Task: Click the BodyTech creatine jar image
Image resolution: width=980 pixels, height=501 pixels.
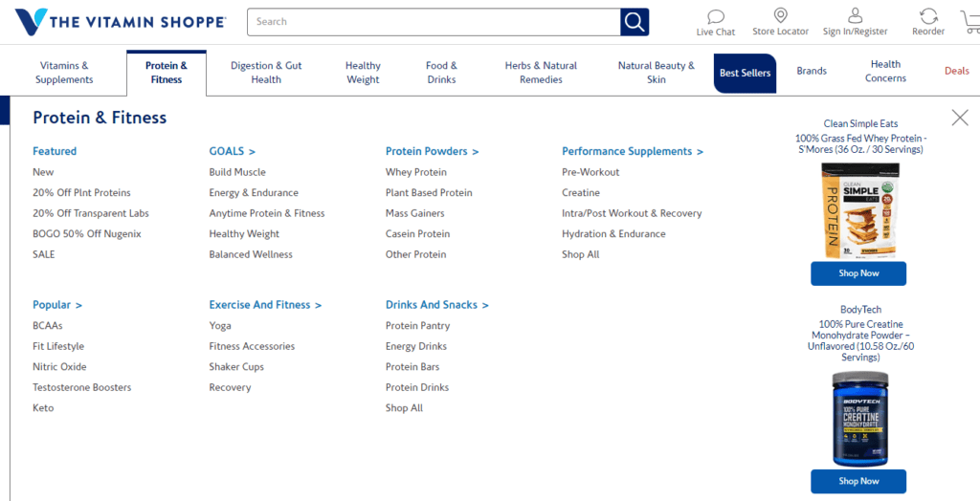Action: pos(860,419)
